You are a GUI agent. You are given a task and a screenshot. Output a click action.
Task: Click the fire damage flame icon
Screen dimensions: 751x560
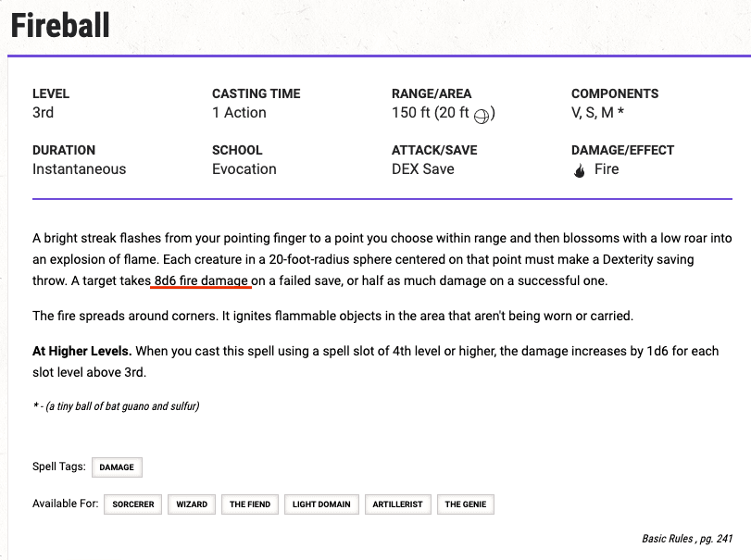pyautogui.click(x=579, y=170)
